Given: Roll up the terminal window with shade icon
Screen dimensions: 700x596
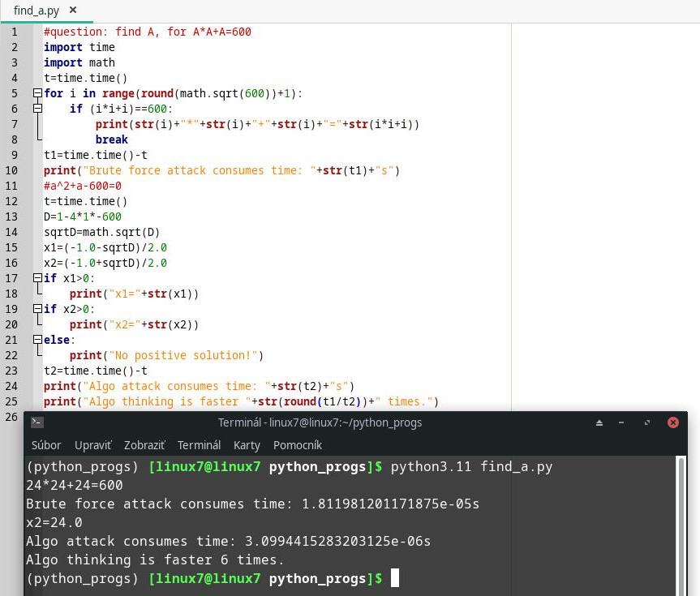Looking at the screenshot, I should (599, 422).
